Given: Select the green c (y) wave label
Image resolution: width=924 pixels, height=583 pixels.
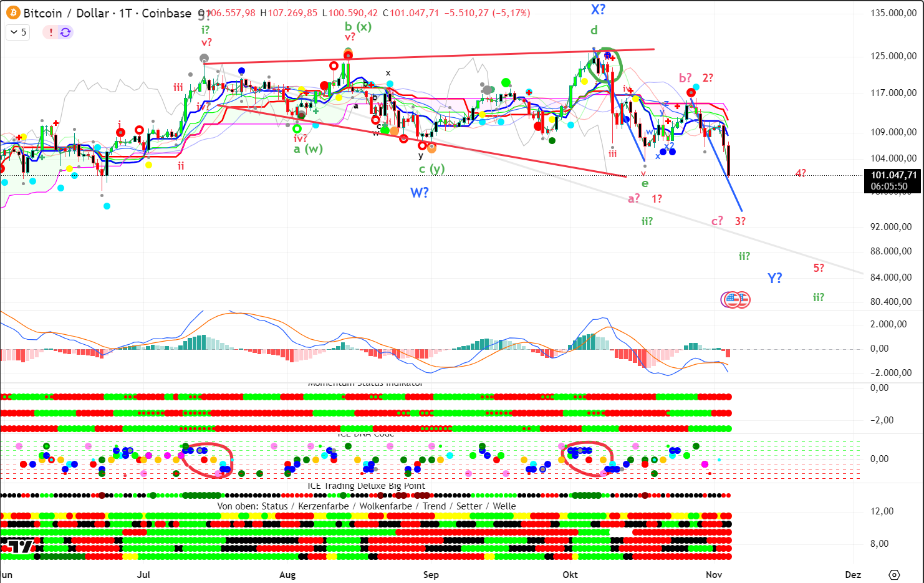Looking at the screenshot, I should pos(431,169).
